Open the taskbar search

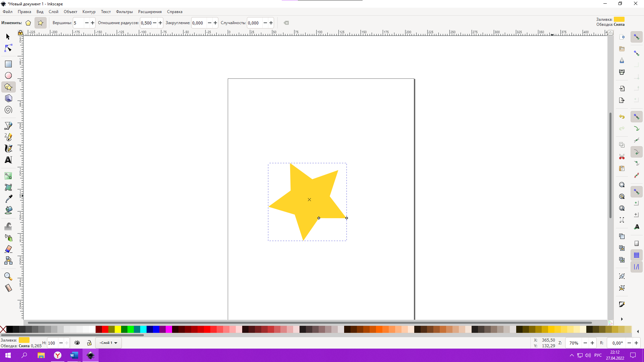pyautogui.click(x=24, y=355)
